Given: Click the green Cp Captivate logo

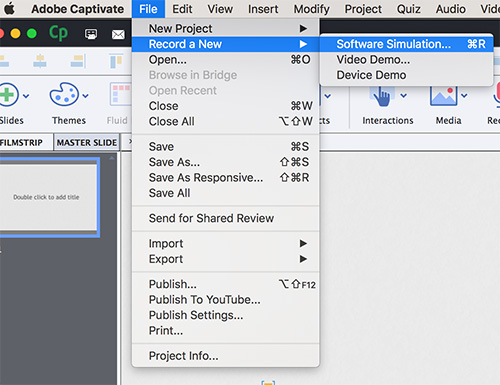Looking at the screenshot, I should pyautogui.click(x=58, y=33).
